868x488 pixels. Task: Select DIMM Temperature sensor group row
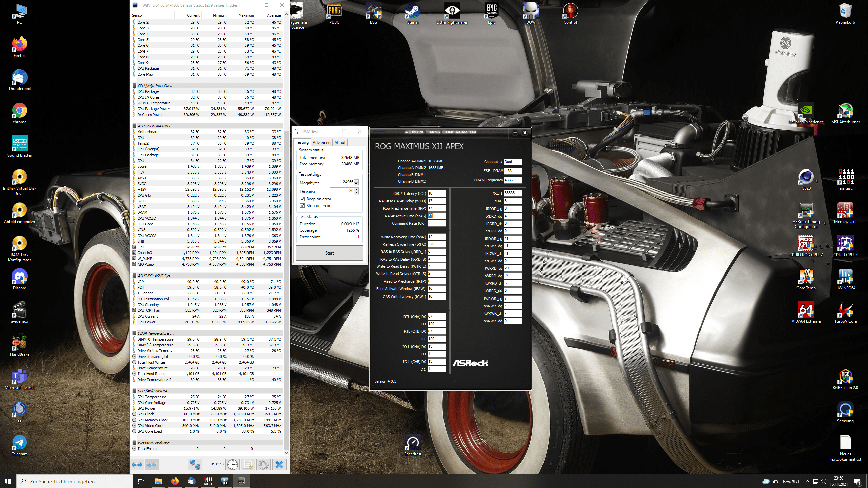point(207,333)
